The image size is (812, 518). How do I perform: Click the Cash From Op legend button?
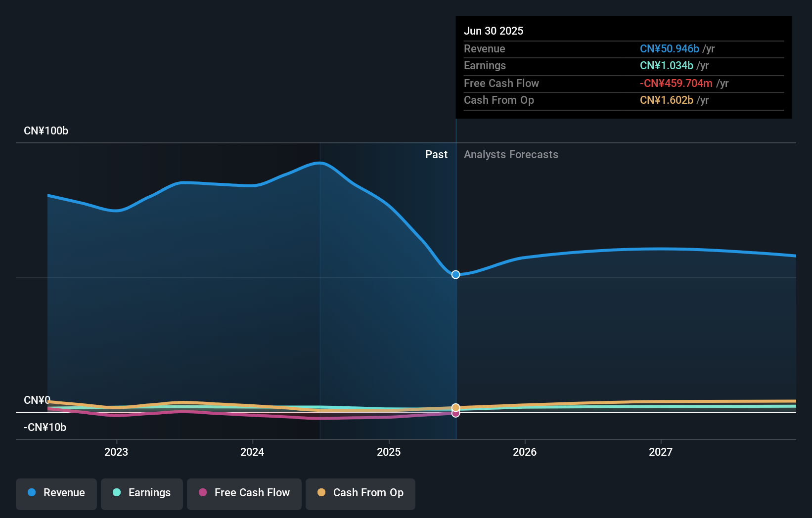[x=360, y=493]
